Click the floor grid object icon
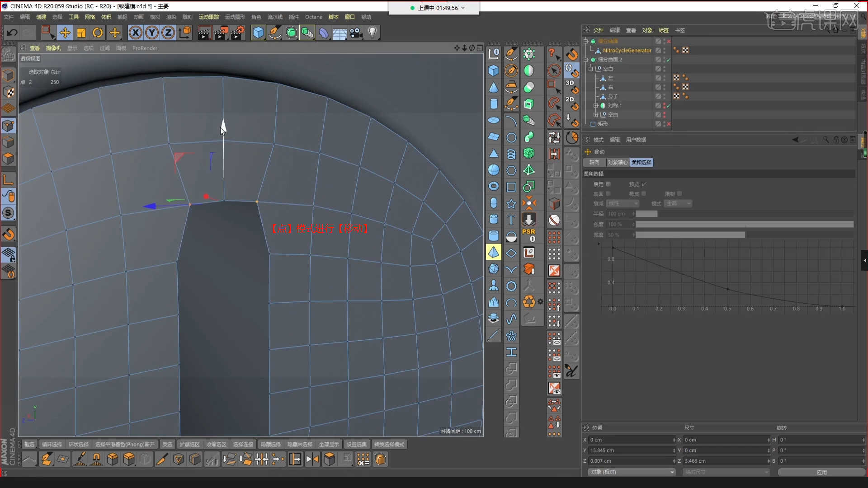868x488 pixels. (x=340, y=33)
